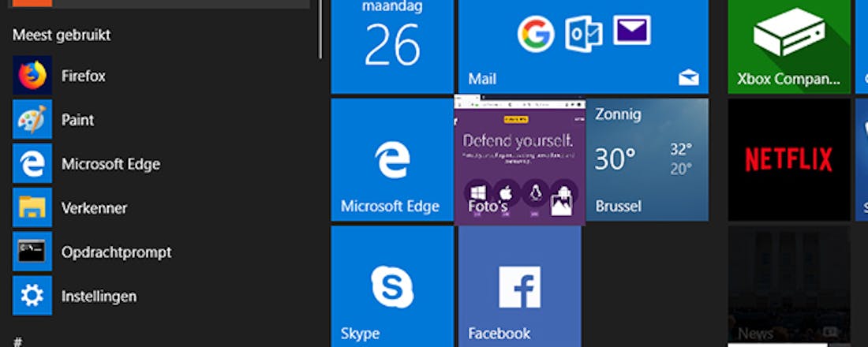Click the Mail tile label text
The image size is (868, 347).
click(482, 79)
